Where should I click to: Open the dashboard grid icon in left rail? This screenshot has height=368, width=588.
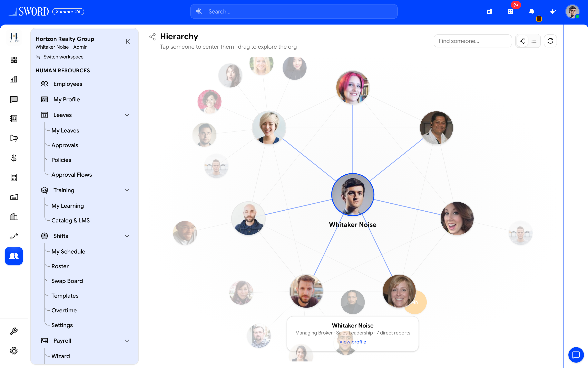point(14,60)
